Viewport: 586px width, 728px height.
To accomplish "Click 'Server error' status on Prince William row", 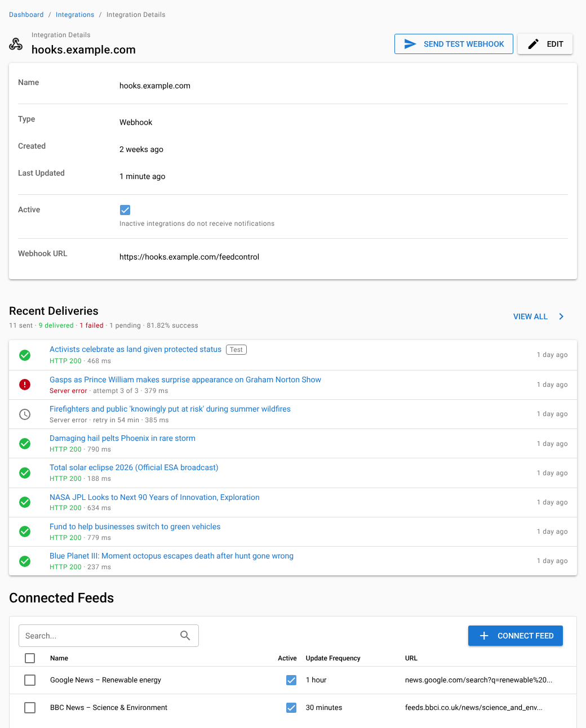I will (x=68, y=391).
